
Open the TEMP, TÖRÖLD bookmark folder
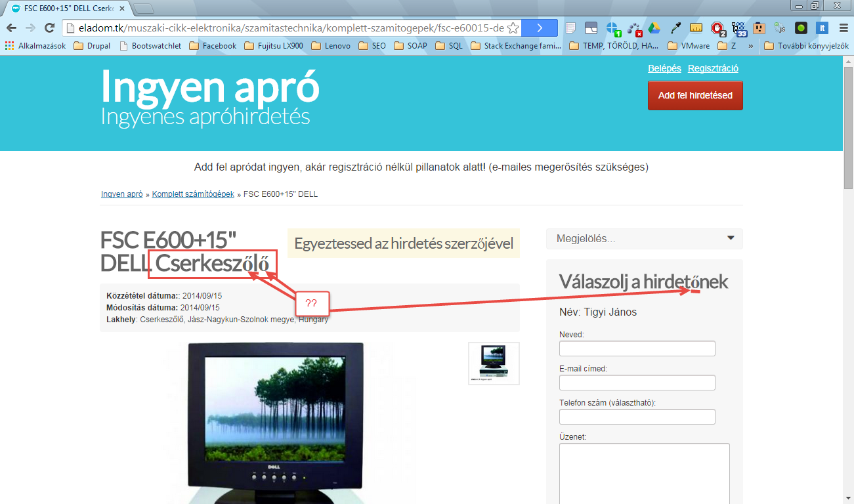(x=614, y=46)
